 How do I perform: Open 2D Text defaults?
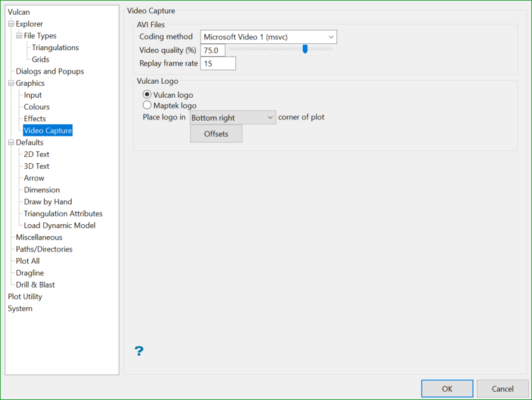pyautogui.click(x=36, y=154)
